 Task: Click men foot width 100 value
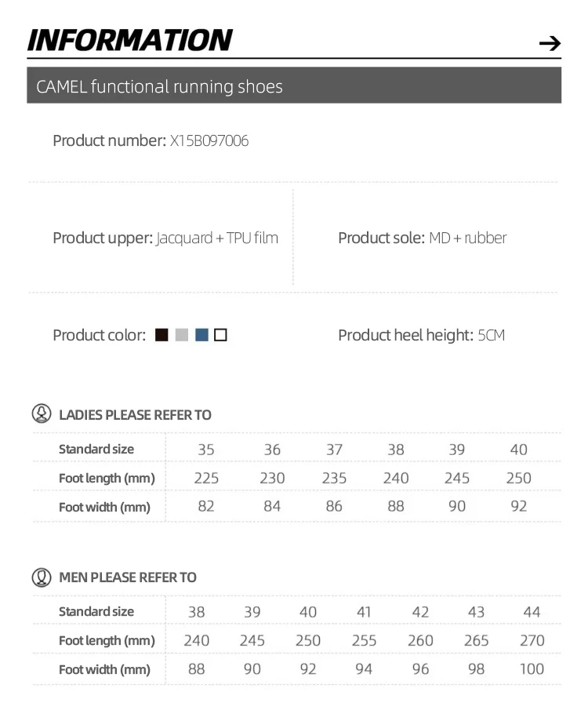[x=532, y=668]
